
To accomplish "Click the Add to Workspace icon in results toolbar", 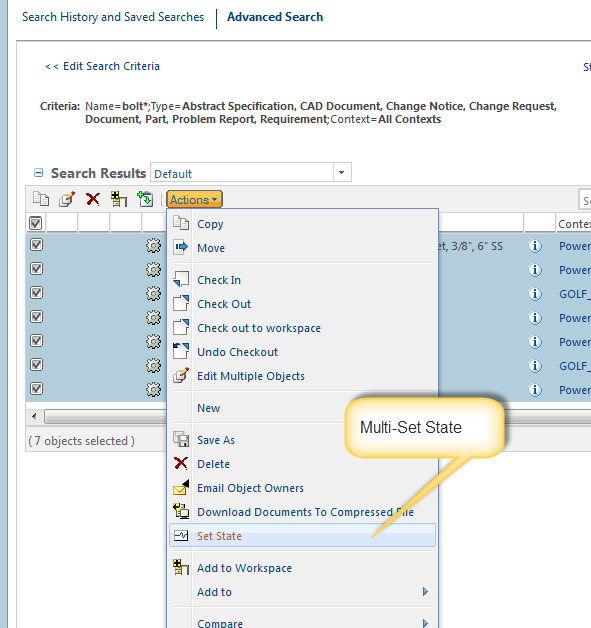I will pos(119,199).
